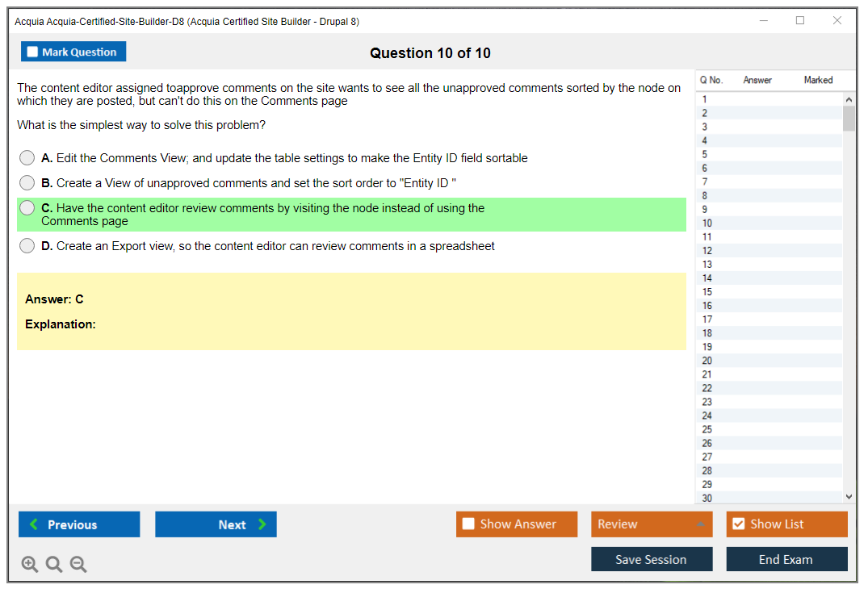Select answer option A radio button
The height and width of the screenshot is (593, 868).
[x=27, y=158]
